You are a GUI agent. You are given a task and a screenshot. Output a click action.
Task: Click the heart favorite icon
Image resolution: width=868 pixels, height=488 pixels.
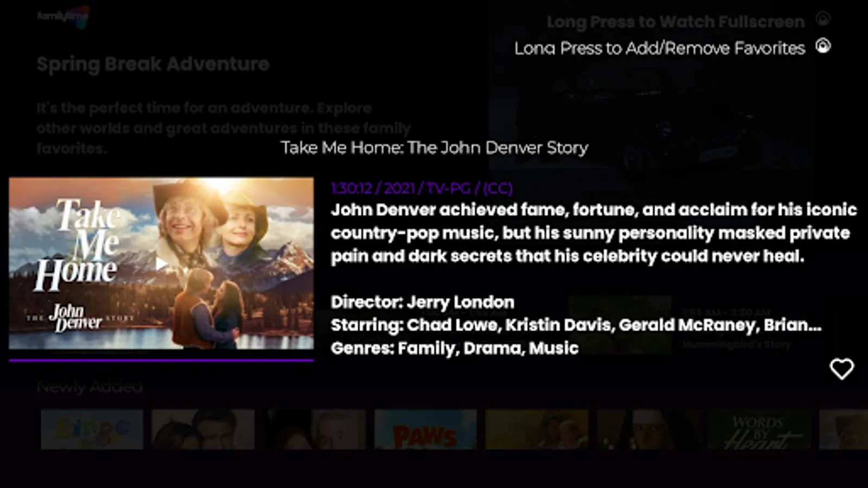(841, 369)
